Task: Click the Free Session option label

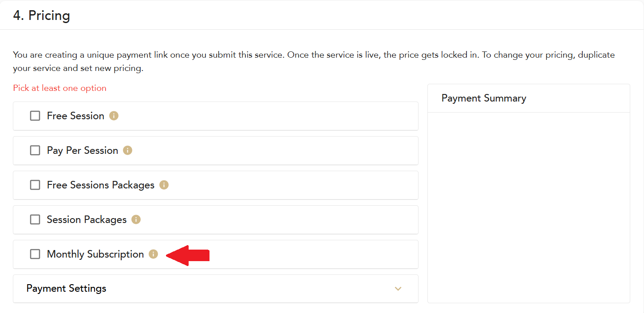Action: (x=75, y=116)
